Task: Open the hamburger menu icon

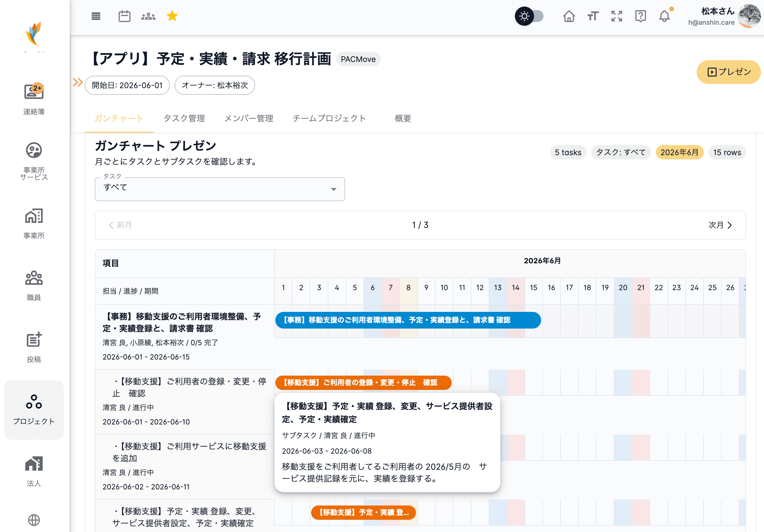Action: coord(96,16)
